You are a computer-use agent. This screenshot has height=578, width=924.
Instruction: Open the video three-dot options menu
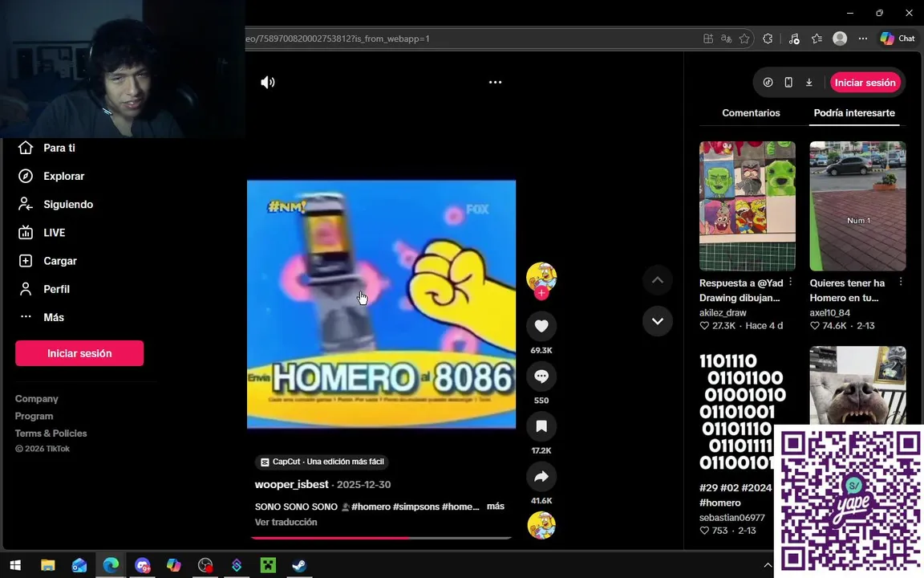coord(495,83)
